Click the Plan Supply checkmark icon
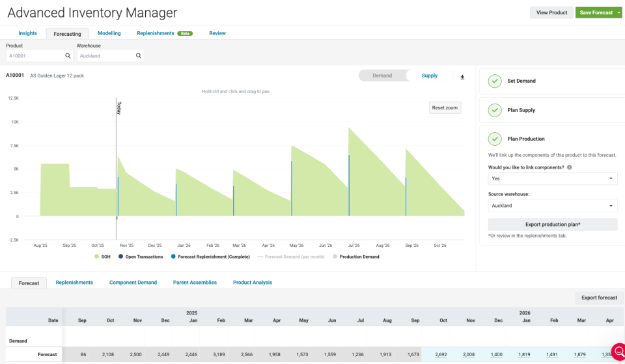The image size is (625, 364). click(x=495, y=110)
